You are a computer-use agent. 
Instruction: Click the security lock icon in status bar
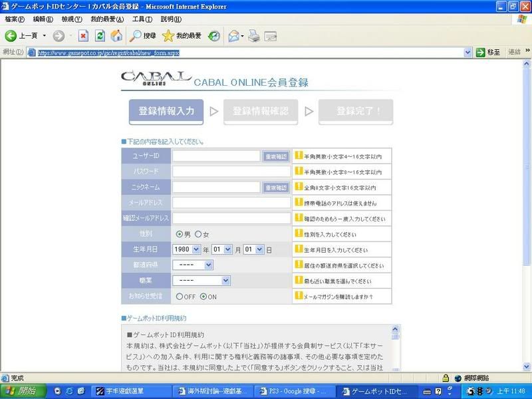coord(446,378)
